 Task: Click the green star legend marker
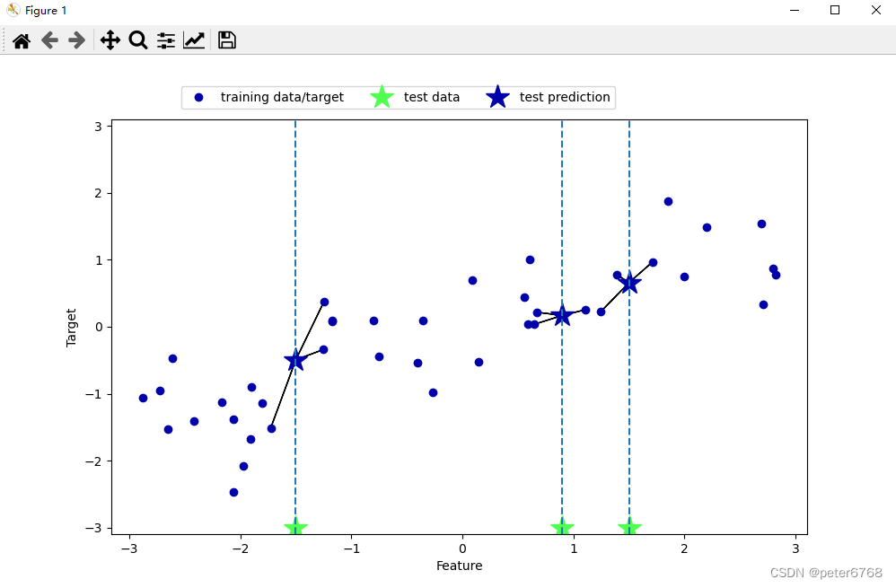[382, 97]
